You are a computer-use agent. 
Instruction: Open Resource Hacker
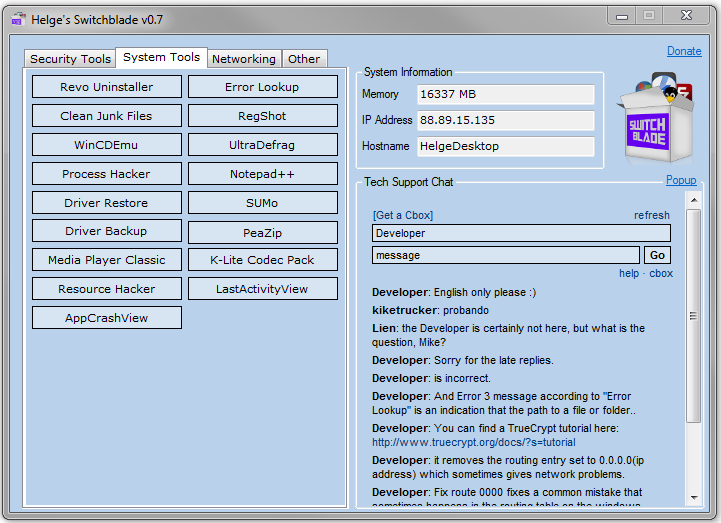(x=107, y=289)
